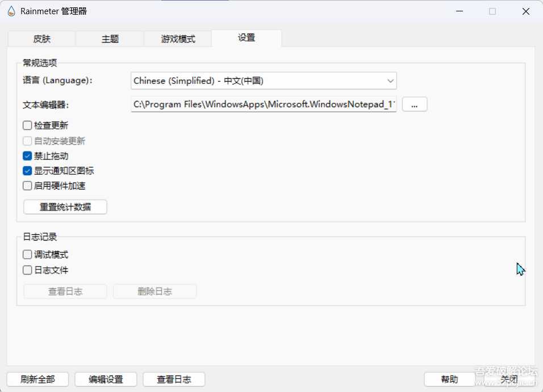Click the 刷新全部 button
This screenshot has width=543, height=392.
click(37, 379)
